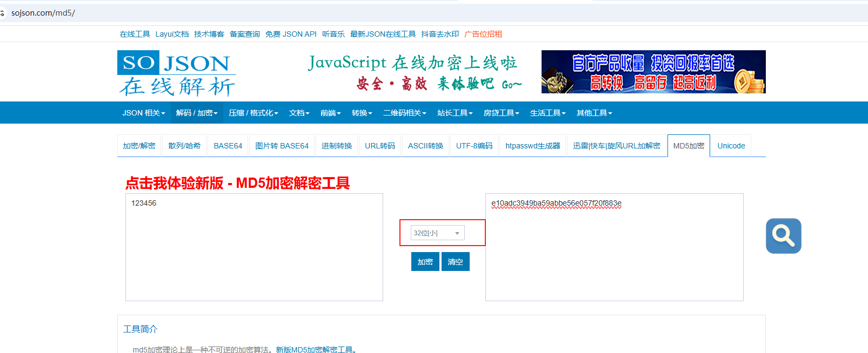Switch to the BASE64 tab
Viewport: 868px width, 353px height.
click(228, 146)
